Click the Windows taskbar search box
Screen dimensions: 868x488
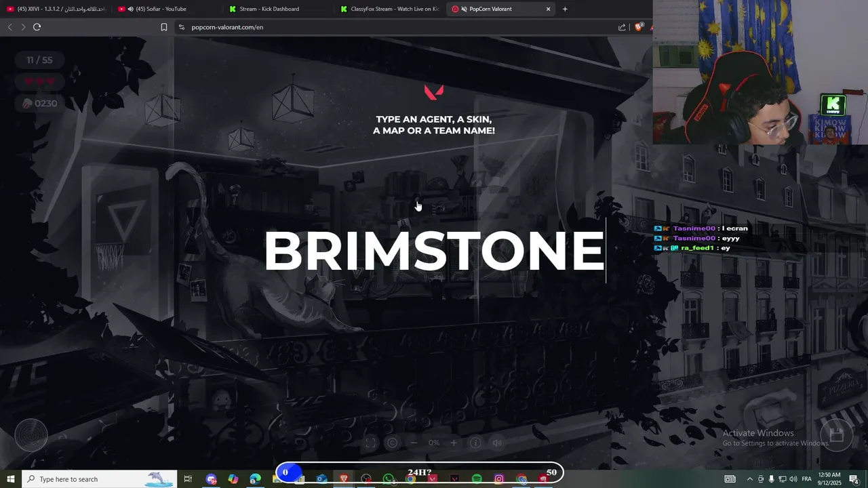(100, 479)
